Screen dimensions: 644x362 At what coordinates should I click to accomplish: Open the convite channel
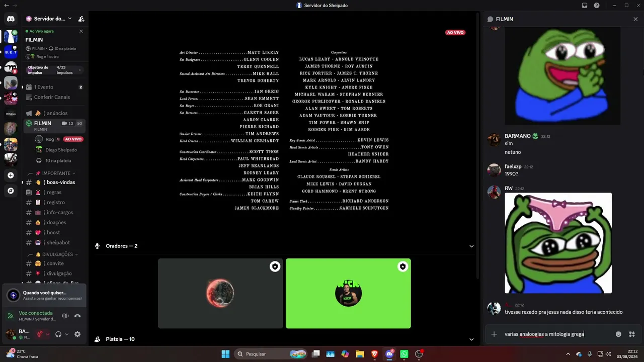pos(55,263)
